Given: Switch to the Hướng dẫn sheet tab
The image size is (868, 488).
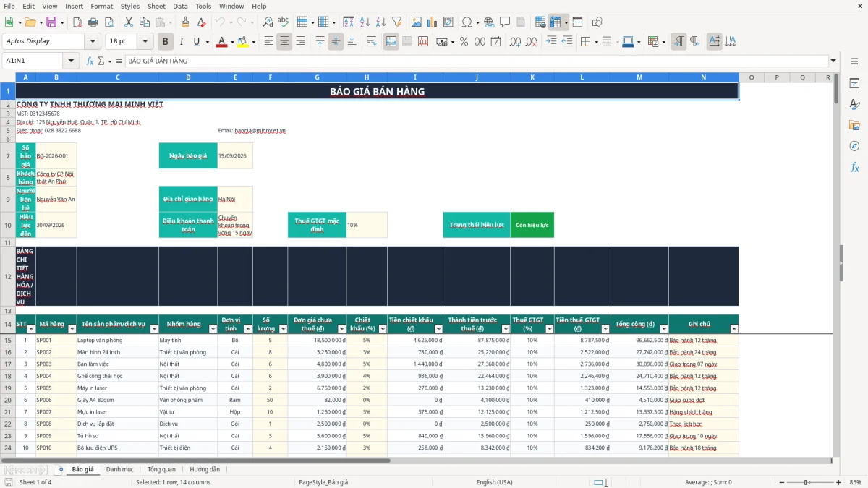Looking at the screenshot, I should pos(205,469).
